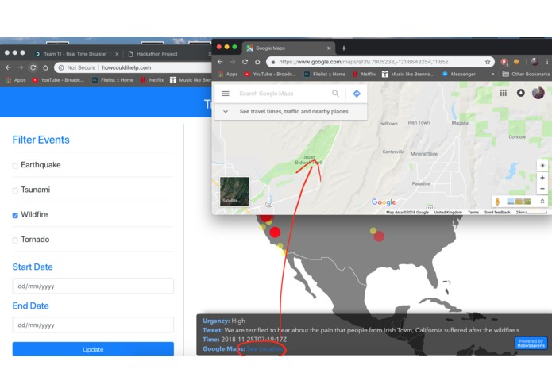
Task: Click the cookie extension icon in Chrome toolbar
Action: click(516, 62)
